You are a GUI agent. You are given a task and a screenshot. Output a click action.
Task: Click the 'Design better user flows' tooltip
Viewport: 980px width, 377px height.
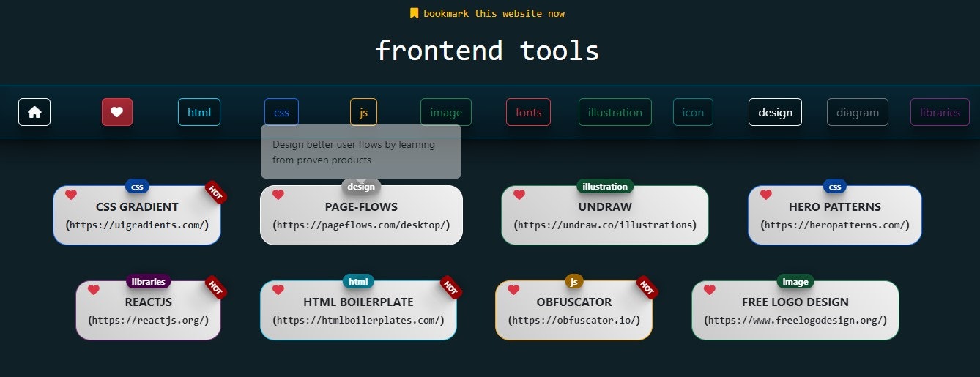[x=361, y=152]
